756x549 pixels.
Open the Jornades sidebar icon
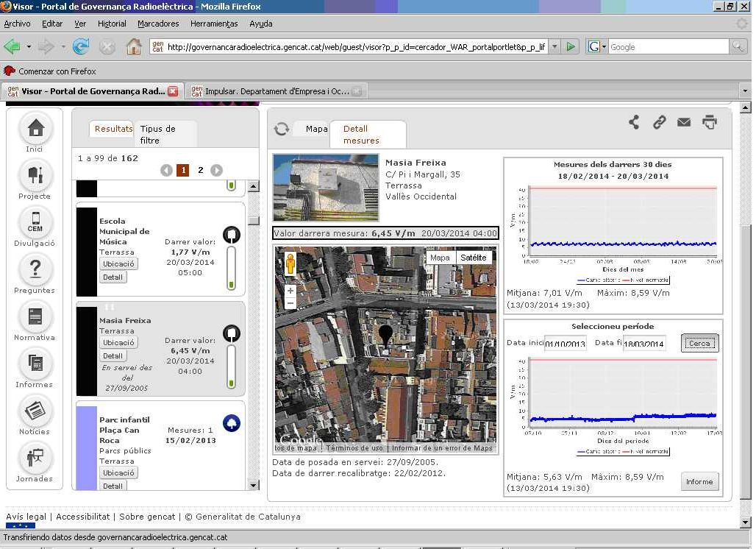point(35,457)
